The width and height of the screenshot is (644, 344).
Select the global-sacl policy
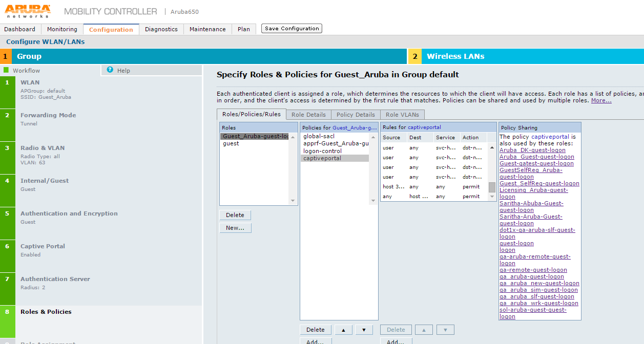click(x=335, y=136)
